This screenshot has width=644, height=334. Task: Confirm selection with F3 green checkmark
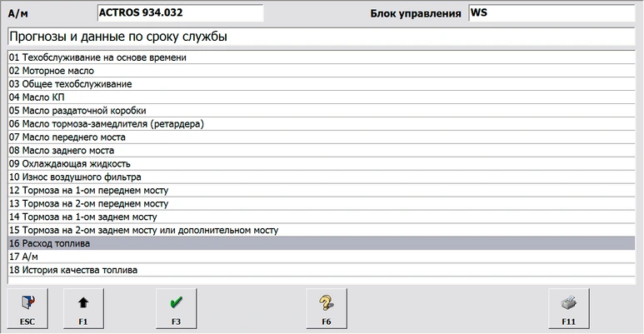click(x=177, y=308)
